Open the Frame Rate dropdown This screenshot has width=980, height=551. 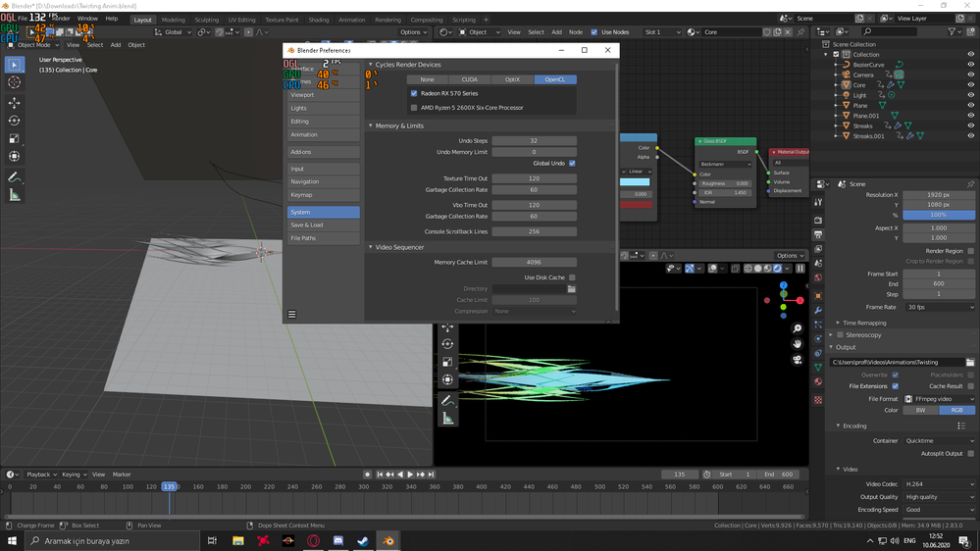(x=940, y=307)
